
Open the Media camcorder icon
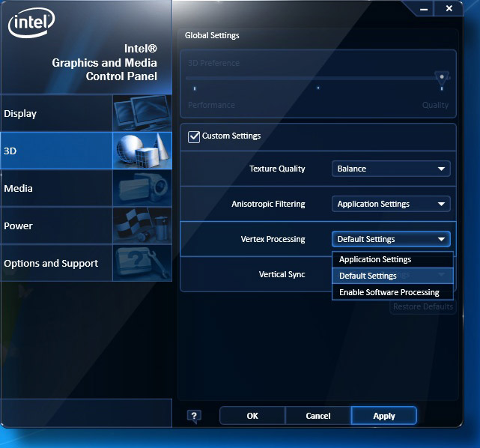(142, 188)
